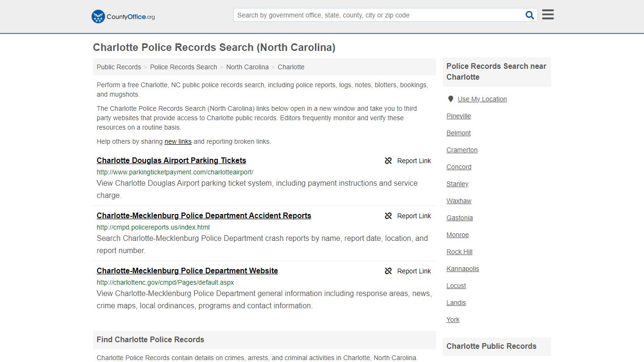This screenshot has height=362, width=644.
Task: Open Cramerton police records
Action: tap(462, 150)
